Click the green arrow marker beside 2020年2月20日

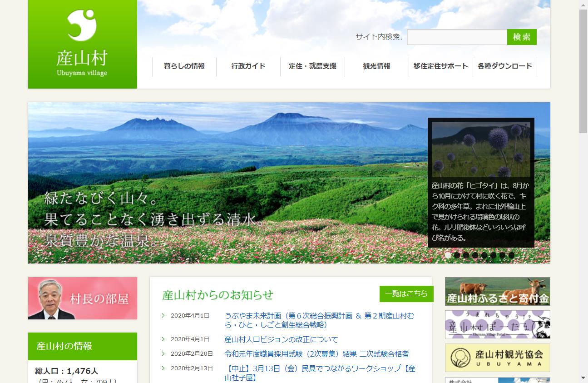(163, 354)
